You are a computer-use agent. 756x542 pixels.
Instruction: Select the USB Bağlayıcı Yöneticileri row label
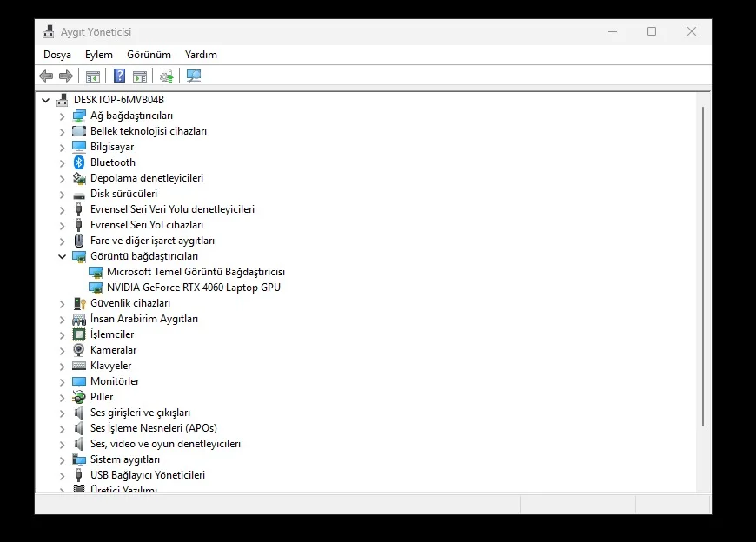tap(148, 475)
